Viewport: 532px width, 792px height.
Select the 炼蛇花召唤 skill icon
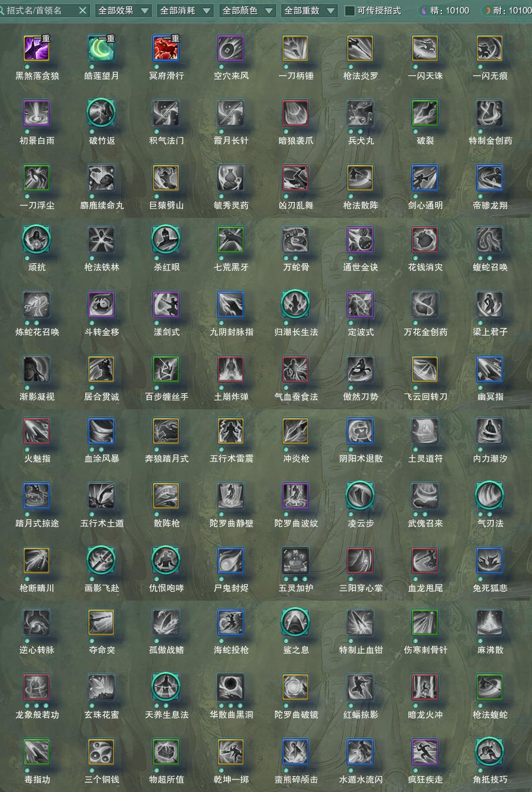36,304
